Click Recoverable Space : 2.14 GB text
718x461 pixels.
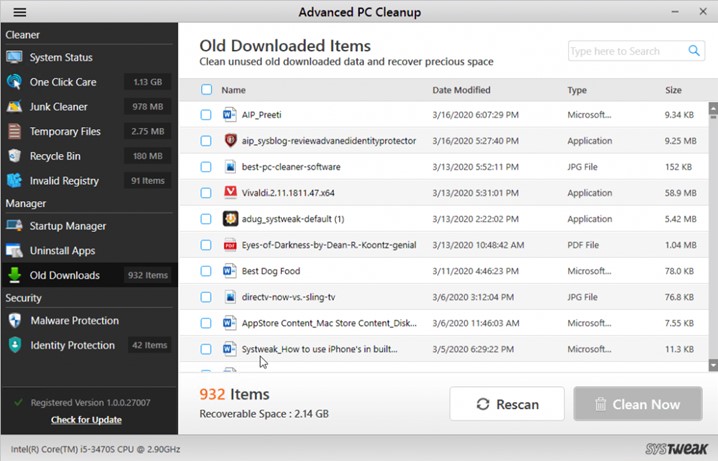[x=264, y=414]
